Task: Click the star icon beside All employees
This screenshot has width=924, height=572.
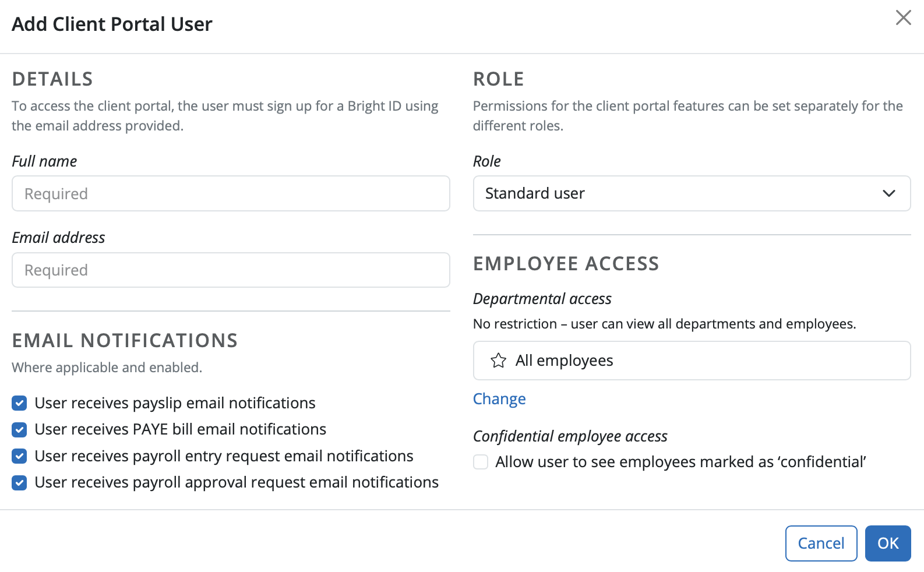Action: point(498,361)
